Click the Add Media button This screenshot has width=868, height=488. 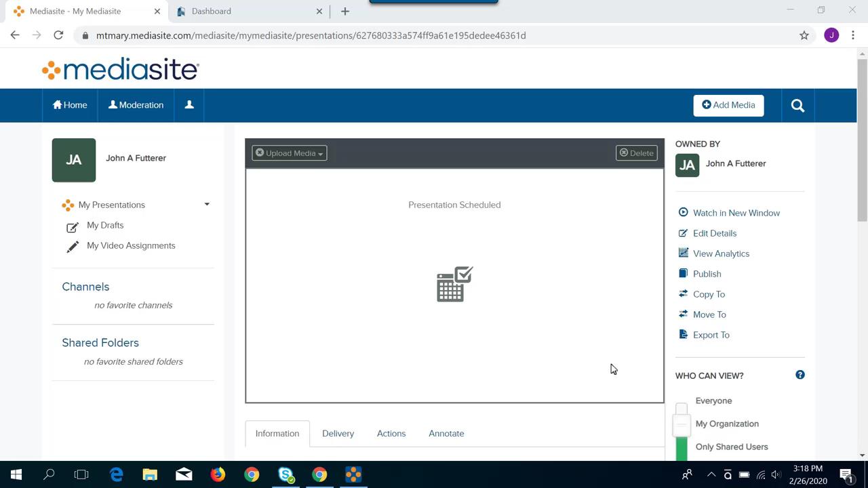(728, 105)
